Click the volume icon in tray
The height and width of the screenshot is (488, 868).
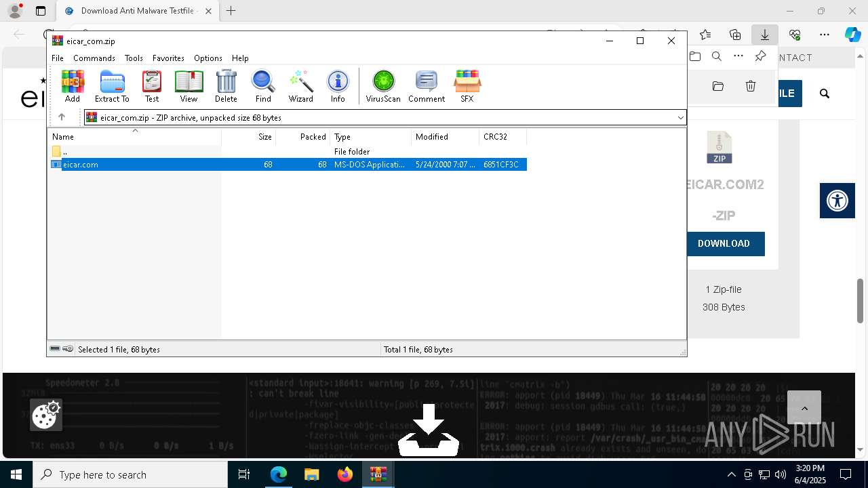pos(780,474)
